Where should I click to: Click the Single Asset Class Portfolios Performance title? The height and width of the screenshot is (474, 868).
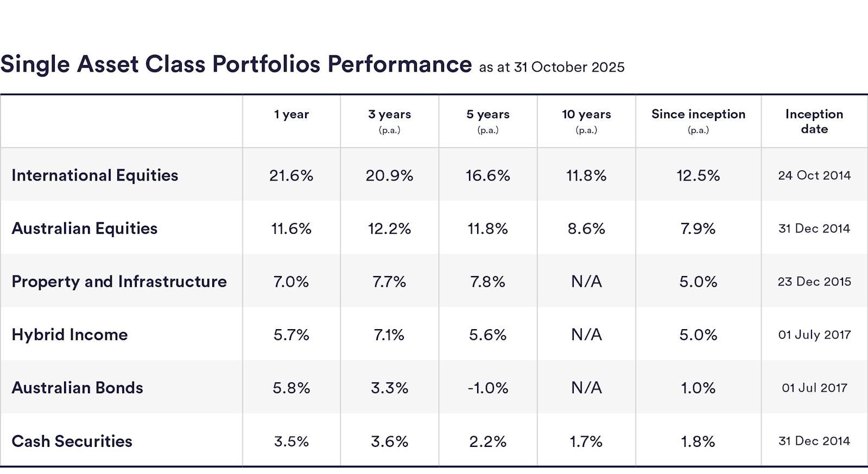pyautogui.click(x=236, y=64)
